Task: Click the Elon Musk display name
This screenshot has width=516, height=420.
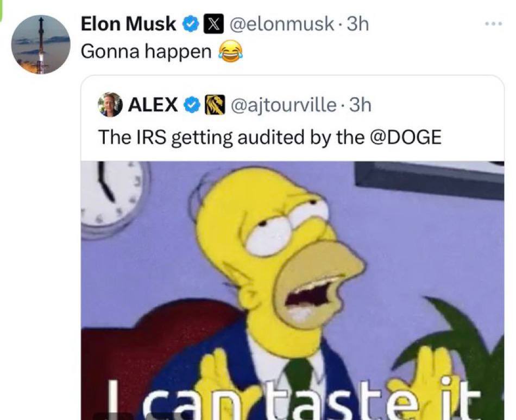Action: point(128,24)
